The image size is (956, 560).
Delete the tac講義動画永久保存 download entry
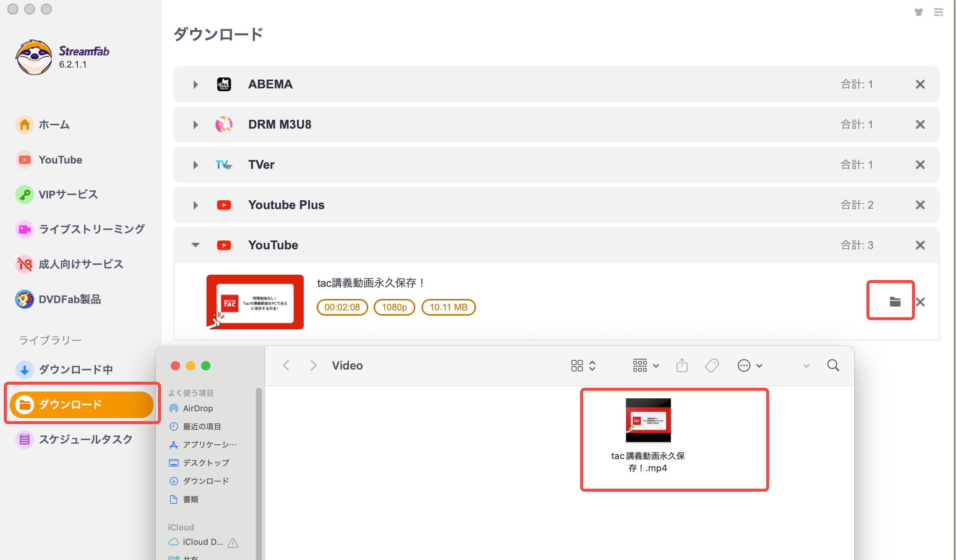[x=920, y=302]
